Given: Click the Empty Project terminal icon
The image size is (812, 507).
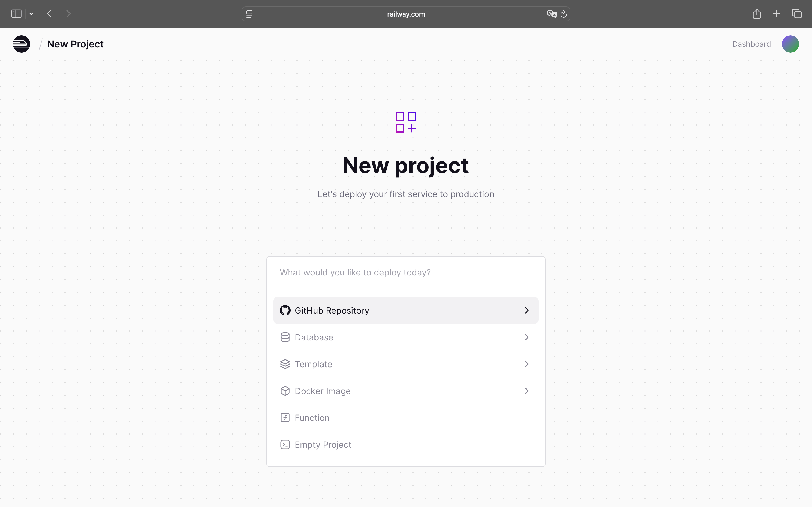Looking at the screenshot, I should (285, 444).
